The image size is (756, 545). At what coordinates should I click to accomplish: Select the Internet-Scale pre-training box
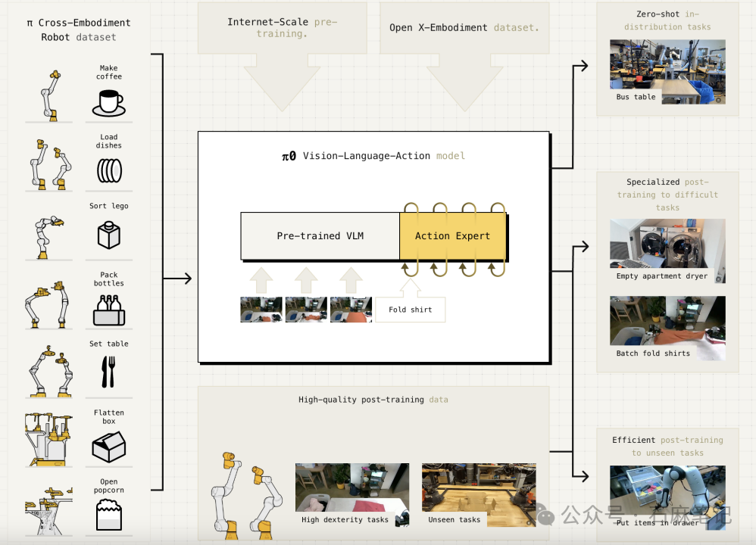tap(282, 28)
